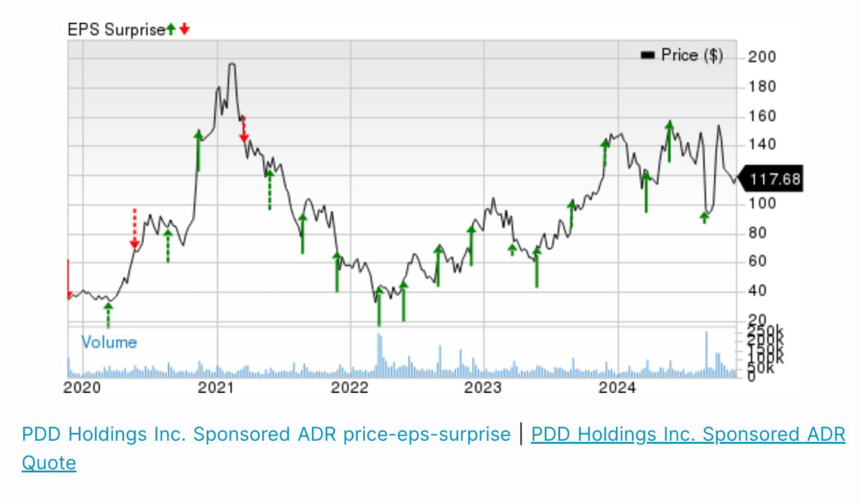Click the "2021" x-axis year label
Viewport: 860px width, 504px height.
tap(216, 388)
